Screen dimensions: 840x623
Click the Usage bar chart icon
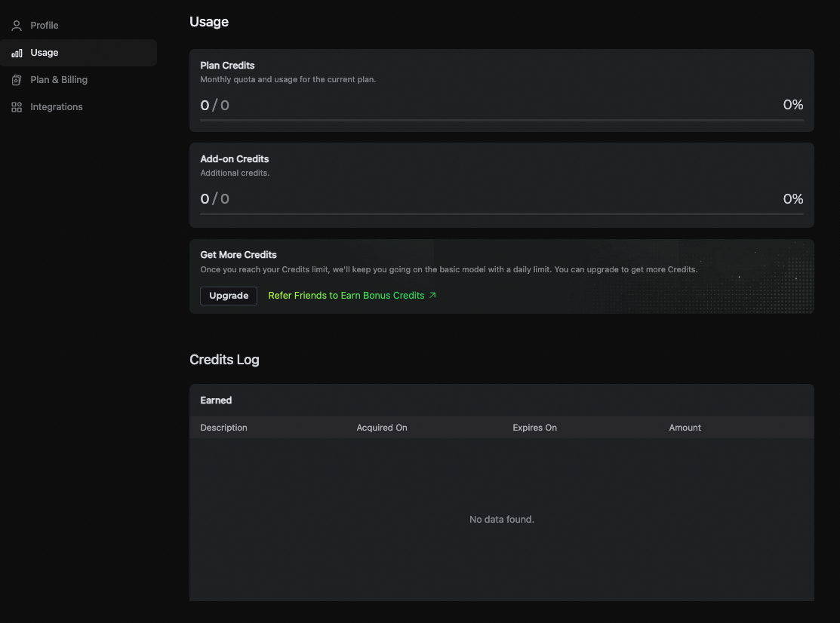[17, 53]
